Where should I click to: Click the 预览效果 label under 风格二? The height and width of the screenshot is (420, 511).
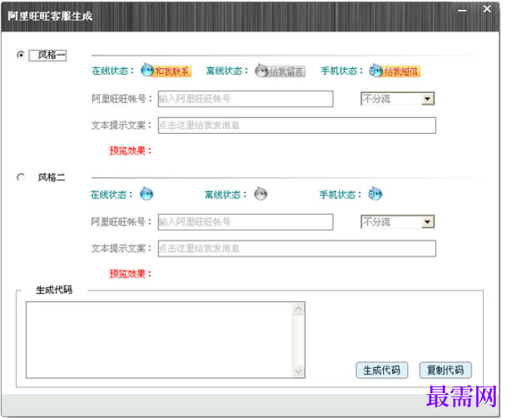tap(130, 274)
